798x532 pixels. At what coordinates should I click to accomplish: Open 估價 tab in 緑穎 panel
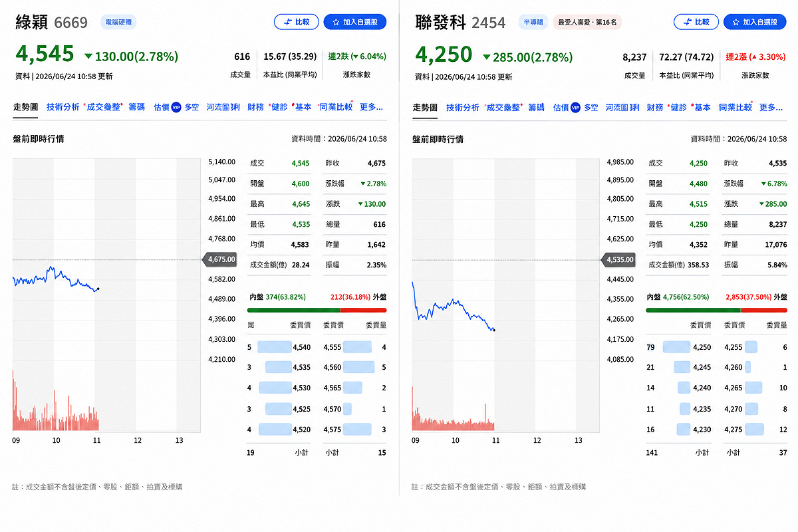[162, 107]
